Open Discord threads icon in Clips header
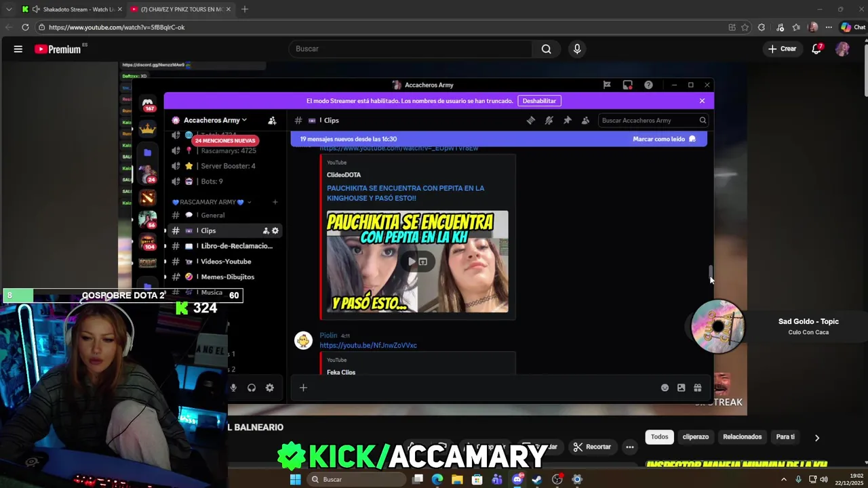 tap(531, 120)
